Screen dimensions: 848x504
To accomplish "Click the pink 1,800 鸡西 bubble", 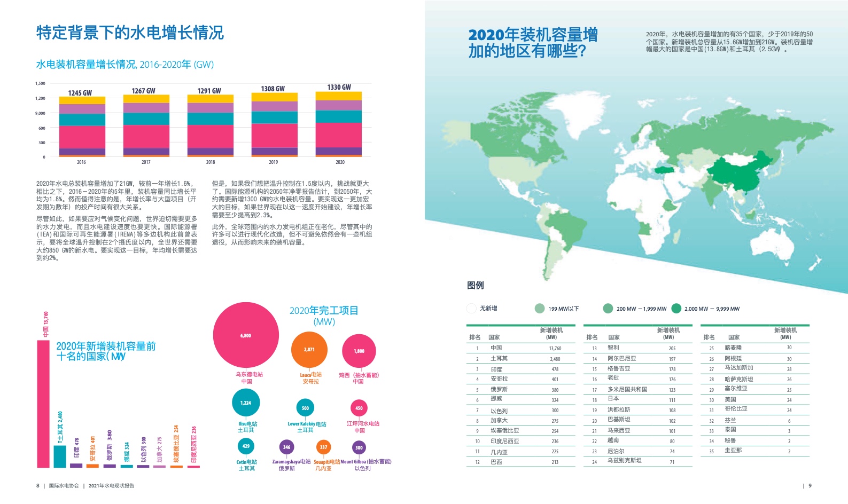I will [x=359, y=351].
